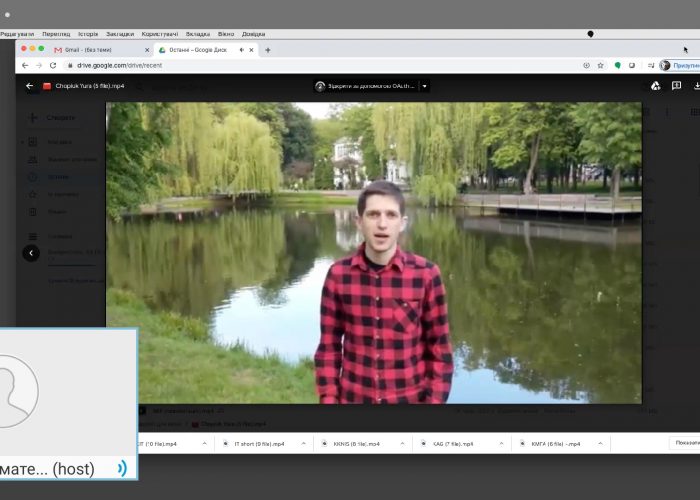The image size is (700, 500).
Task: Bookmark the page with the star icon
Action: [601, 65]
